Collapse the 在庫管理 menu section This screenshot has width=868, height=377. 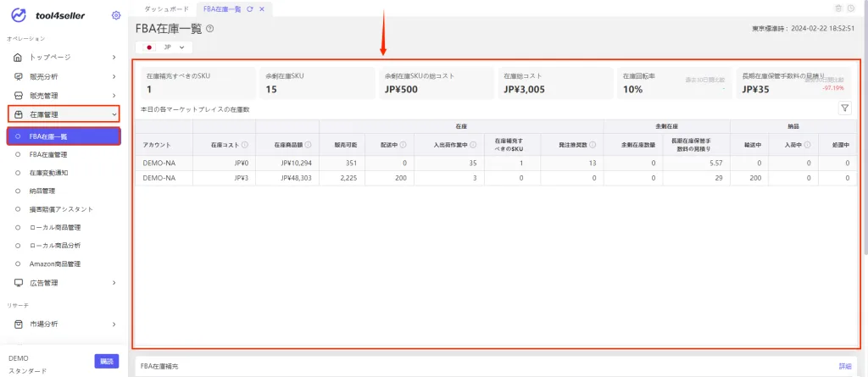click(64, 114)
